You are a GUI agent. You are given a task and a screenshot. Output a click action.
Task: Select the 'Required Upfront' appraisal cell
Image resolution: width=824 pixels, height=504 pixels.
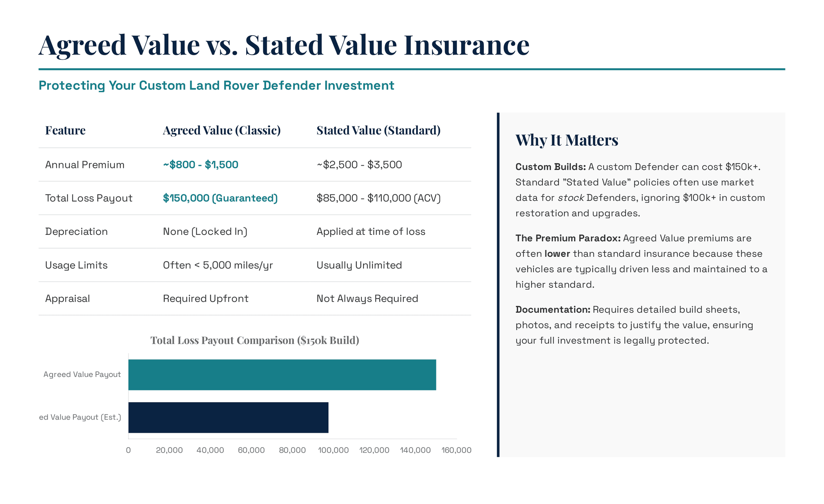click(205, 299)
